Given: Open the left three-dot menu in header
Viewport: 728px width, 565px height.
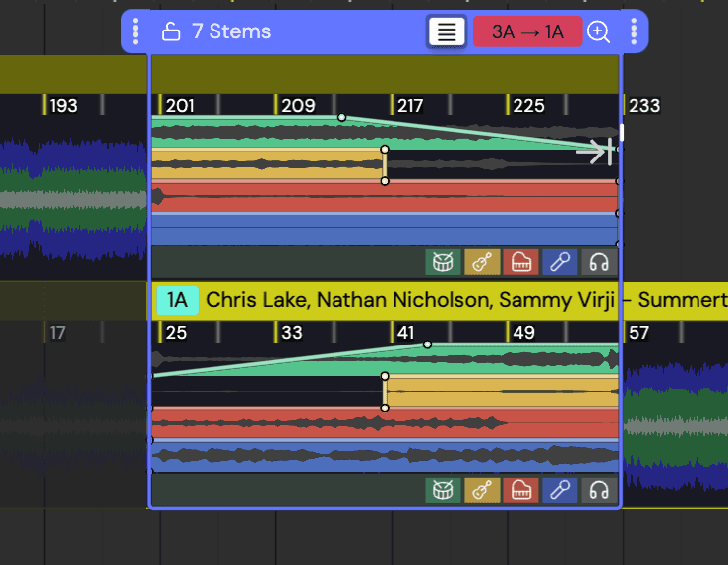Looking at the screenshot, I should pos(136,31).
